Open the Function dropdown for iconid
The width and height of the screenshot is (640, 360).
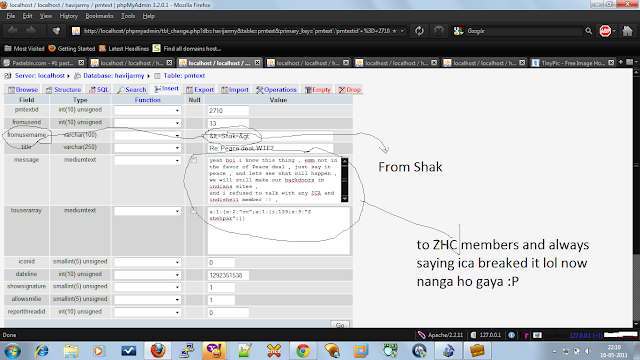(148, 262)
